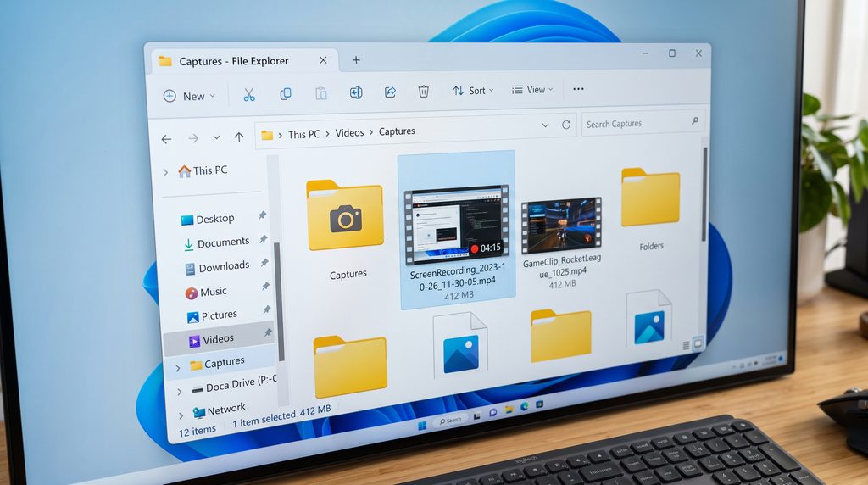Click the folder icon in the address bar
868x485 pixels.
pos(267,135)
